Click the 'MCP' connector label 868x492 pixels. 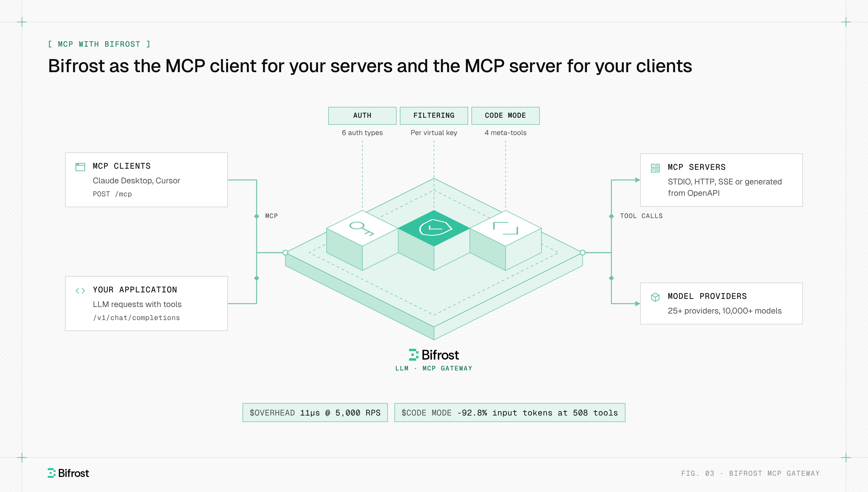coord(271,216)
